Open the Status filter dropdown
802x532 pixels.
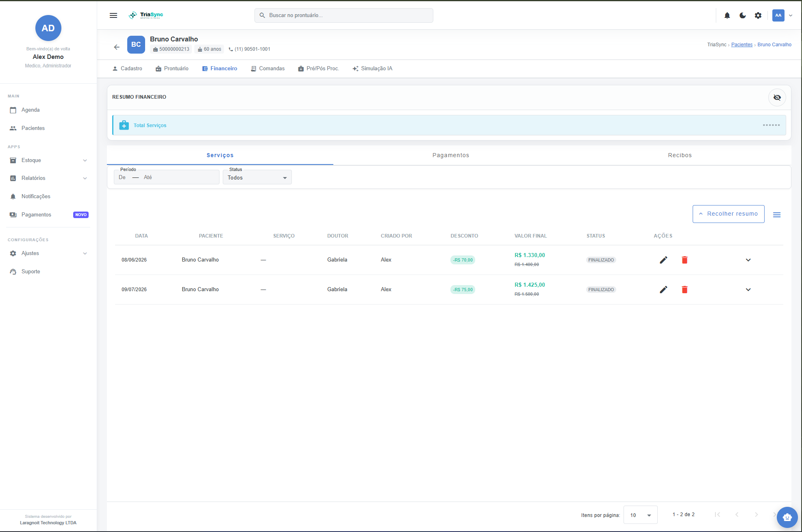click(257, 177)
